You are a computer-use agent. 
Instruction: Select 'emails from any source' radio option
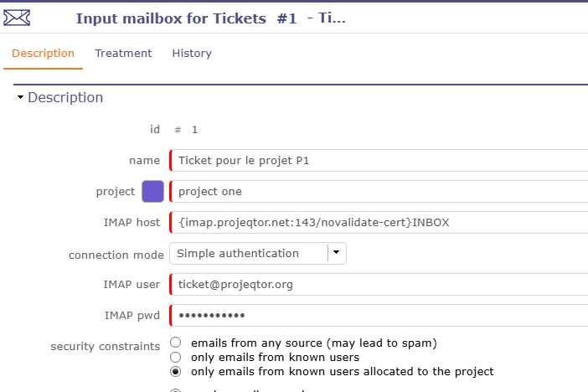click(x=175, y=343)
